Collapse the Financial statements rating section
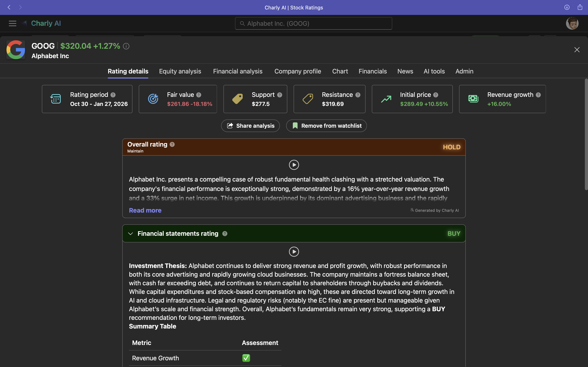 click(x=131, y=234)
